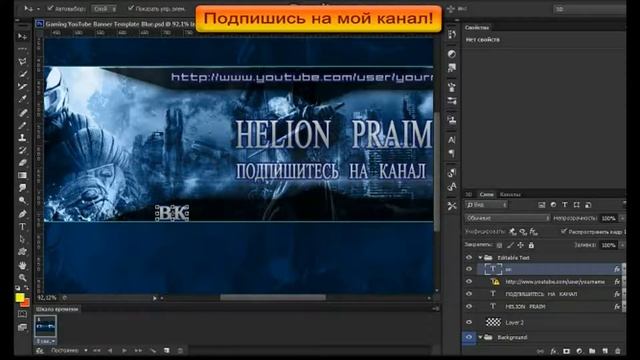Select the Horizontal Type tool
640x360 pixels.
(x=22, y=227)
